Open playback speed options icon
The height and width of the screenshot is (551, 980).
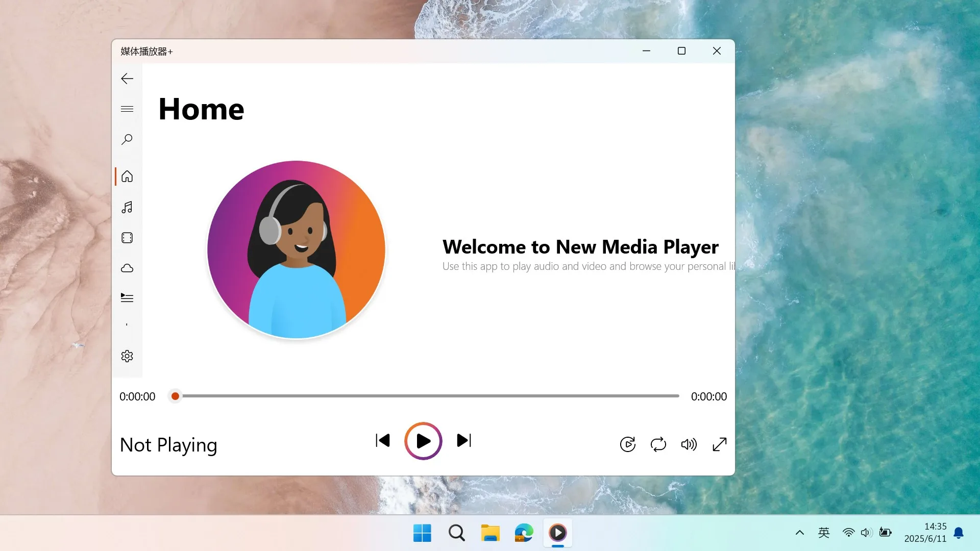click(x=628, y=444)
